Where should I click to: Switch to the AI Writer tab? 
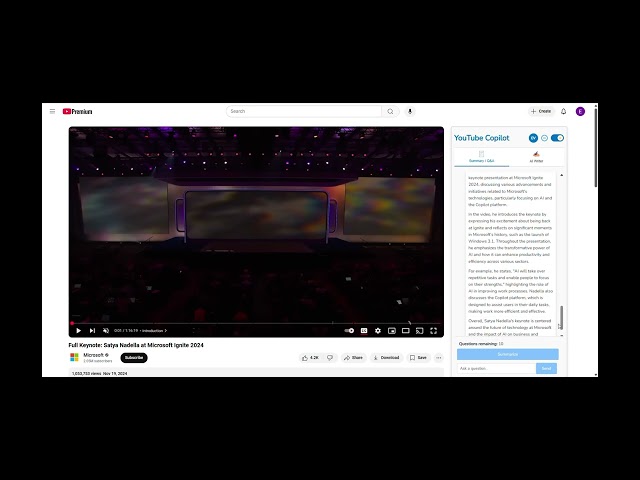[536, 157]
